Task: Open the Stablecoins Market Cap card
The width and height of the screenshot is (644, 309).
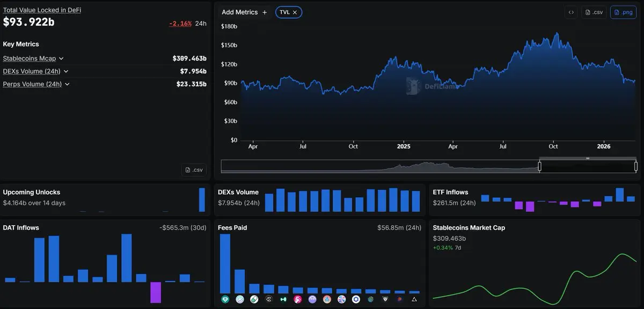Action: (469, 227)
